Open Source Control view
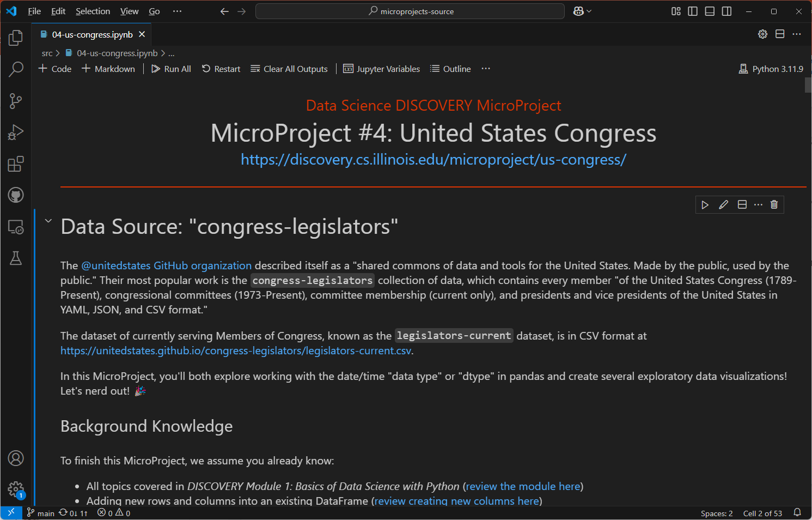Screen dimensions: 812x520 click(x=16, y=101)
